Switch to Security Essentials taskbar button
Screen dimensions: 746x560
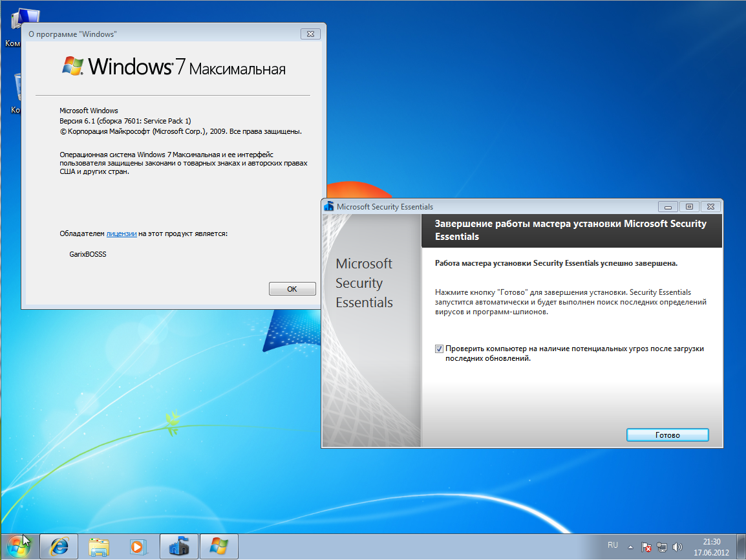click(x=179, y=546)
